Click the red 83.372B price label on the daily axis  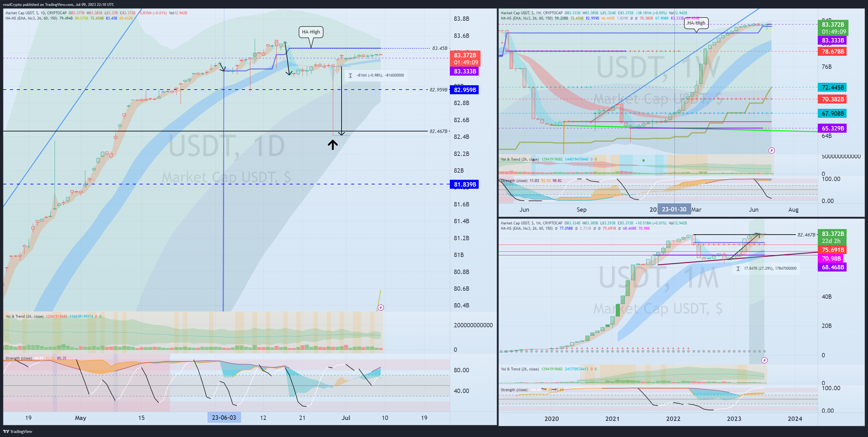[x=465, y=59]
